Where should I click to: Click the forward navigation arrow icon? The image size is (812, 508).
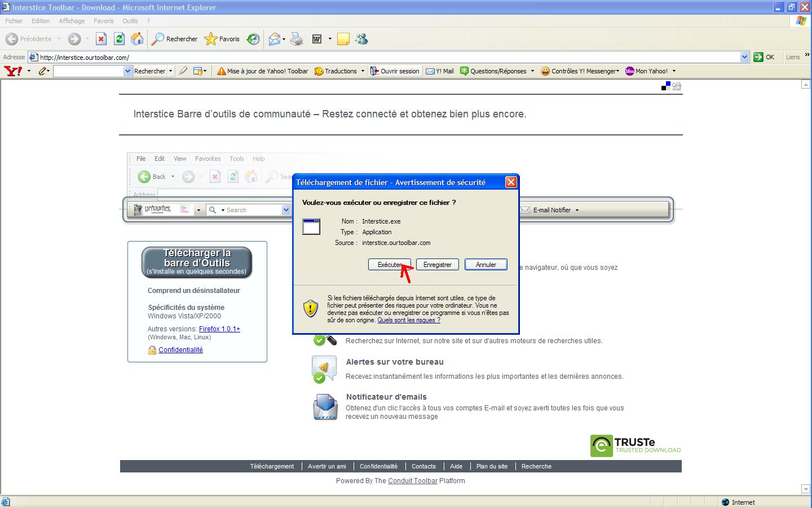click(74, 39)
